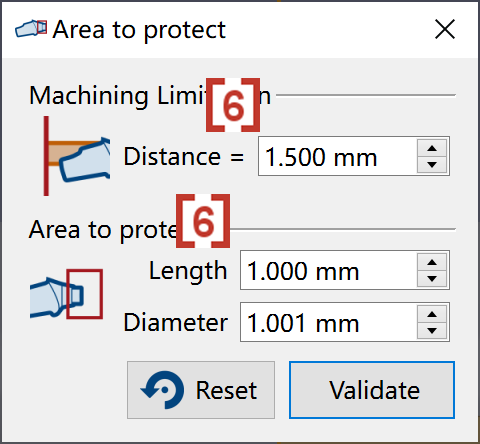Click the Validate button

point(372,390)
